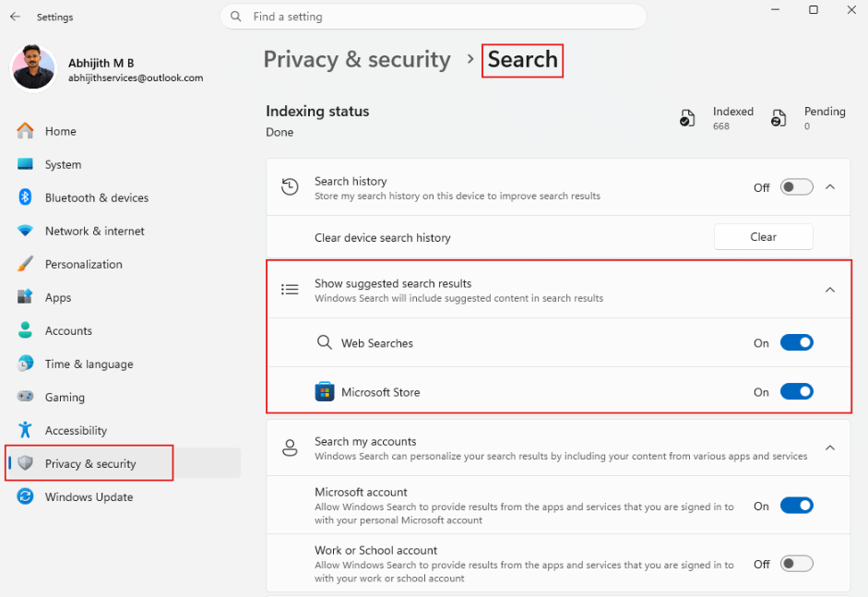
Task: Turn off the Web Searches toggle
Action: (x=797, y=343)
